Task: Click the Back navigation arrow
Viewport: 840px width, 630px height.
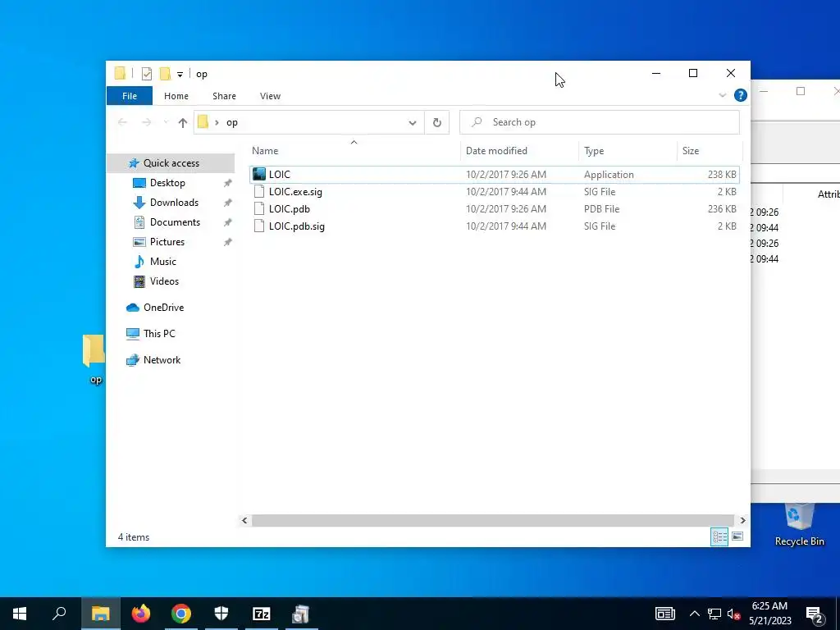Action: click(x=123, y=123)
